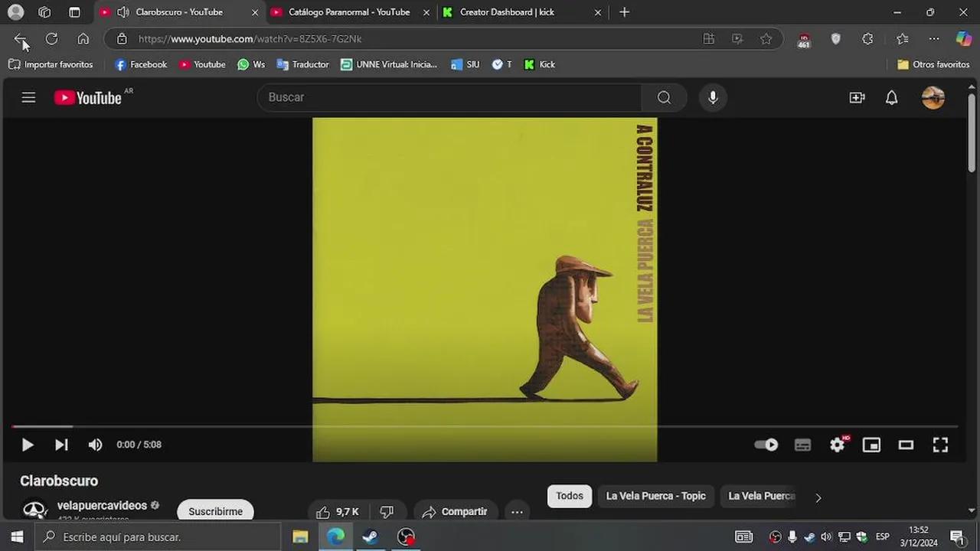Enable the miniplayer from the video controls

coord(871,445)
